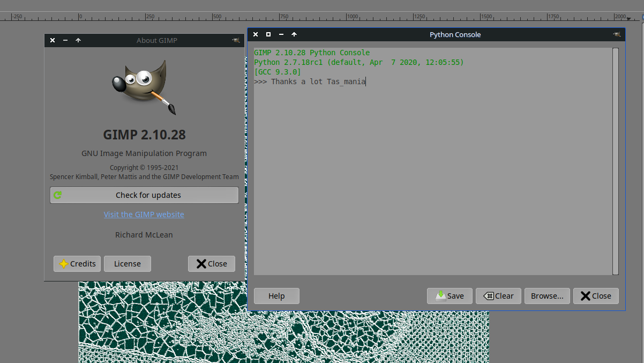Click the '[GCC 9.3.0]' line in console

pos(278,72)
